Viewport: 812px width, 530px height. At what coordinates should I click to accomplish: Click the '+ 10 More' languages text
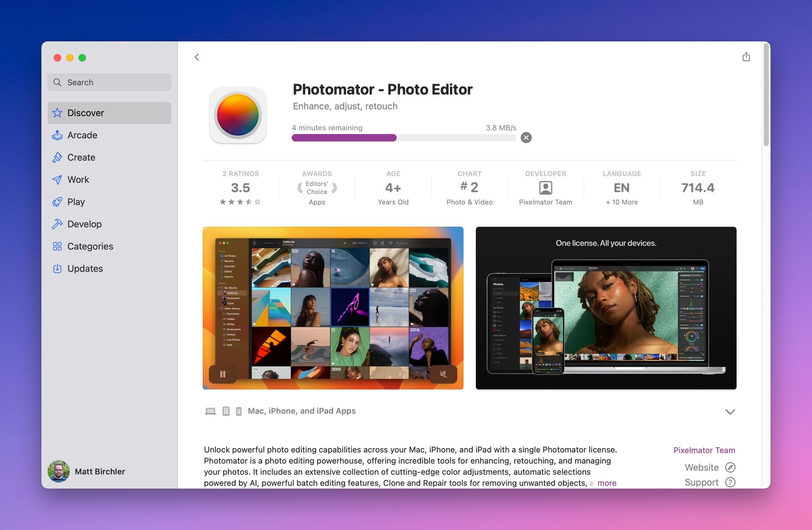pyautogui.click(x=622, y=202)
